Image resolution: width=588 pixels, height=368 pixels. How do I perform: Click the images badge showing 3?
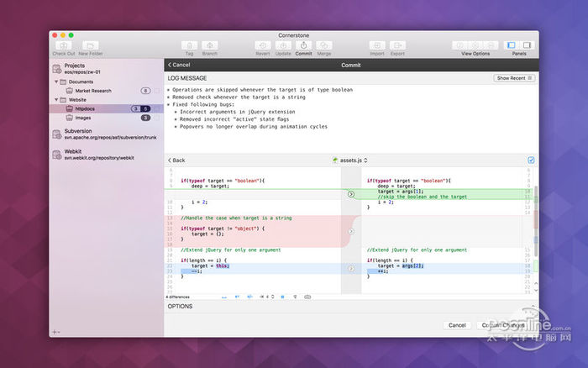[145, 118]
